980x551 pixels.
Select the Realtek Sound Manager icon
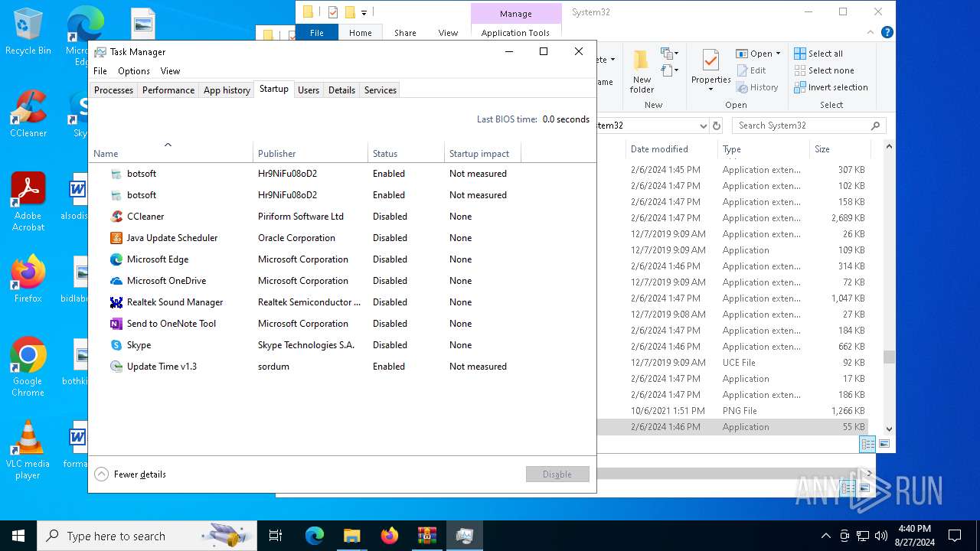116,302
